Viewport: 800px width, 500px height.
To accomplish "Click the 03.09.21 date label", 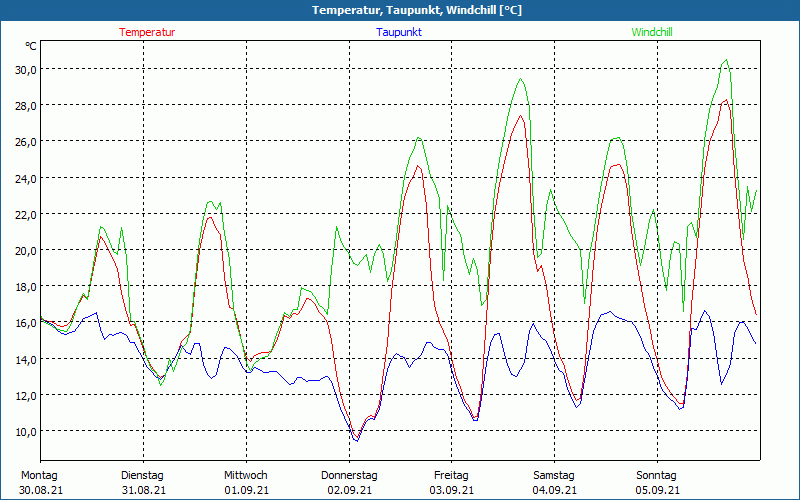I will coord(452,490).
